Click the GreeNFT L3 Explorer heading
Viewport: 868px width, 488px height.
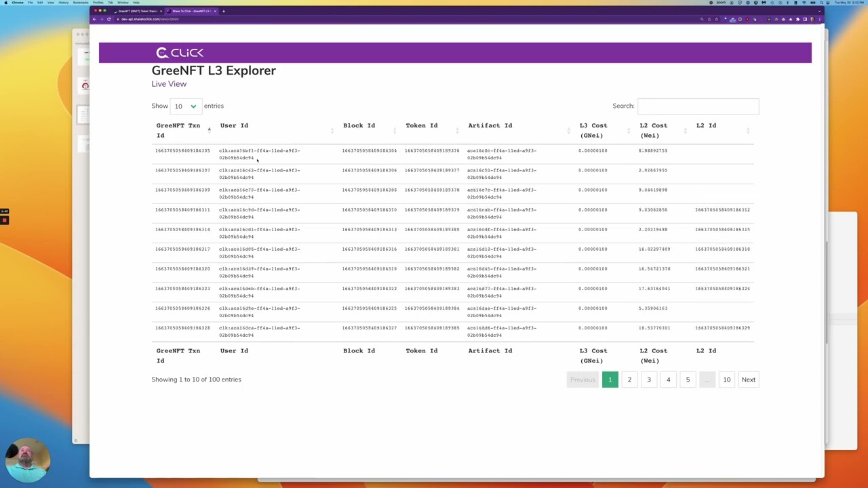(214, 70)
